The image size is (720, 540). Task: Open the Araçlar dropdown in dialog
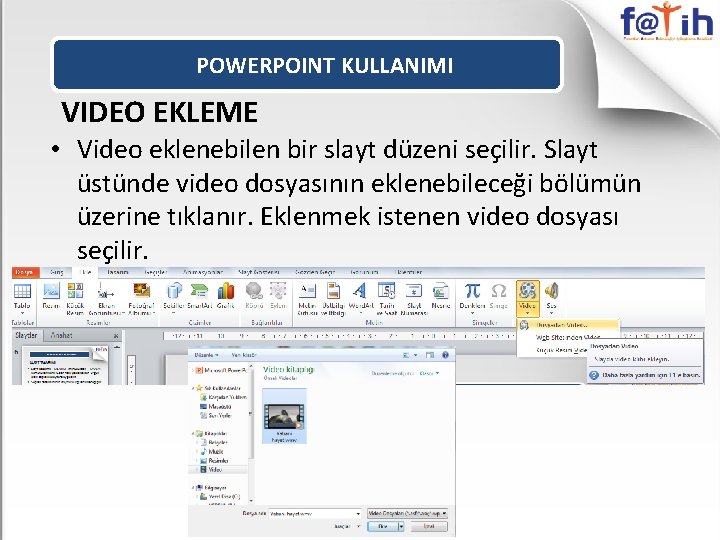click(x=346, y=527)
